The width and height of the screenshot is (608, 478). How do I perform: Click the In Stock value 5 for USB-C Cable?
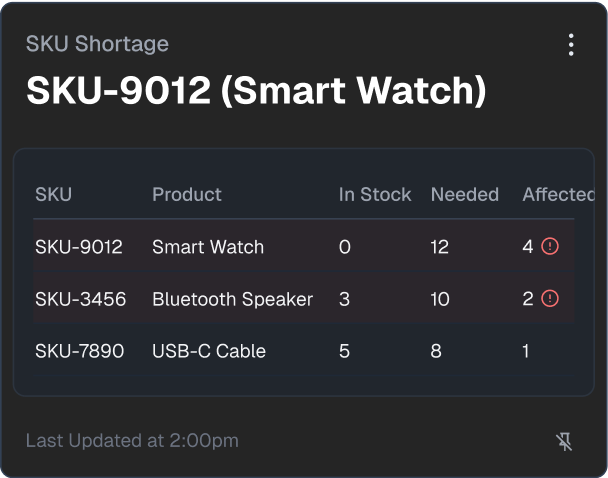(x=345, y=351)
